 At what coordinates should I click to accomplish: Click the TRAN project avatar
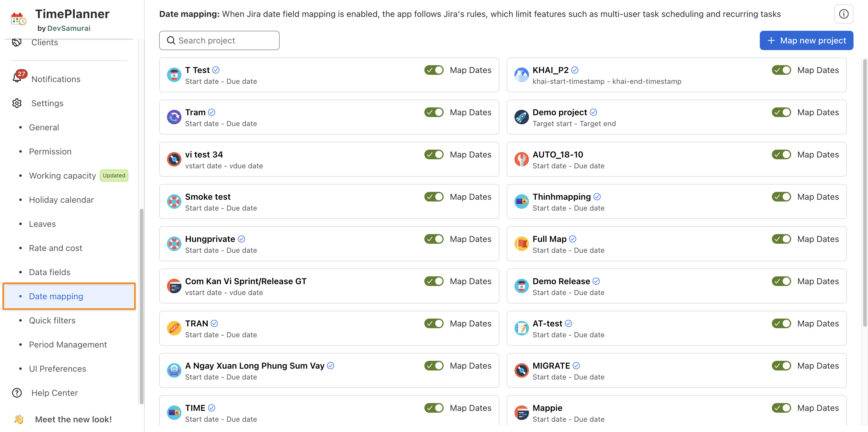click(174, 328)
